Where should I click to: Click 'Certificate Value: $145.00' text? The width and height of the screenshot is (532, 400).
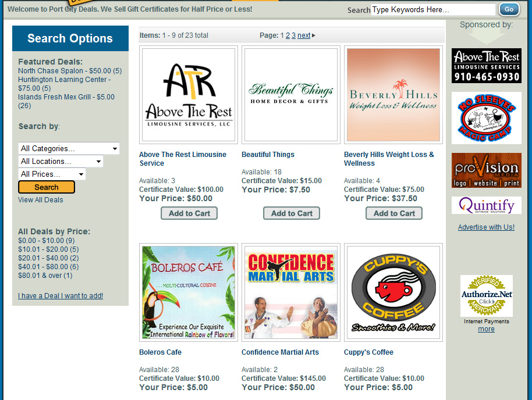tap(283, 378)
